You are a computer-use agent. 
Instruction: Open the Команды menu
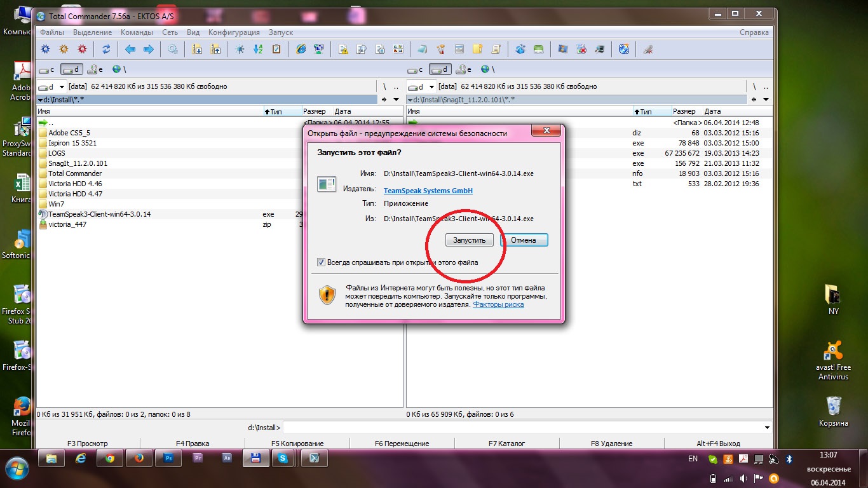[136, 32]
